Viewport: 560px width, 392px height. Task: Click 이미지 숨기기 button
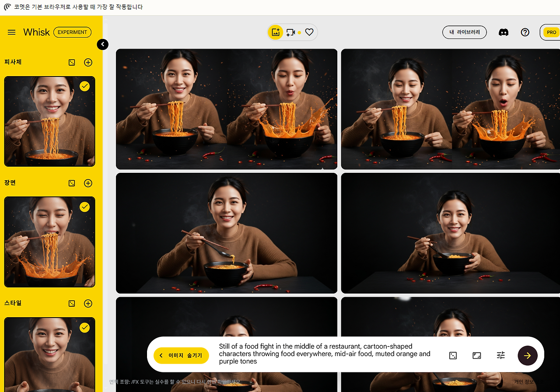181,355
